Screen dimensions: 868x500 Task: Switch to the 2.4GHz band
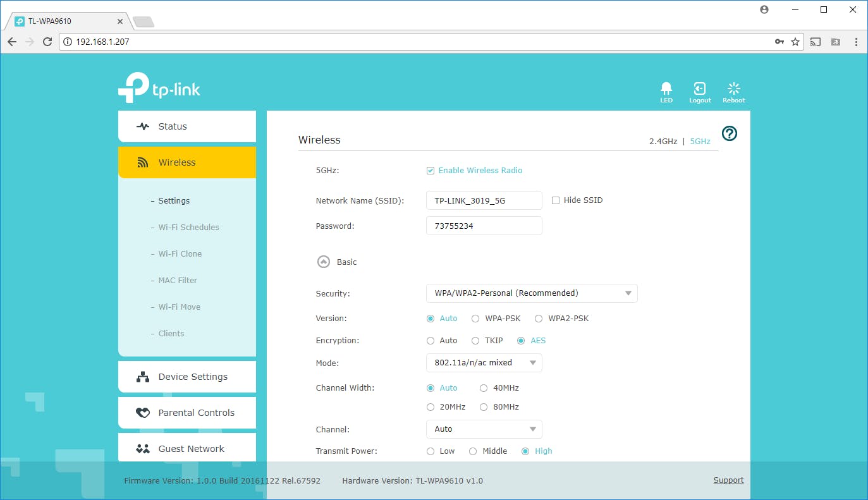pyautogui.click(x=663, y=142)
